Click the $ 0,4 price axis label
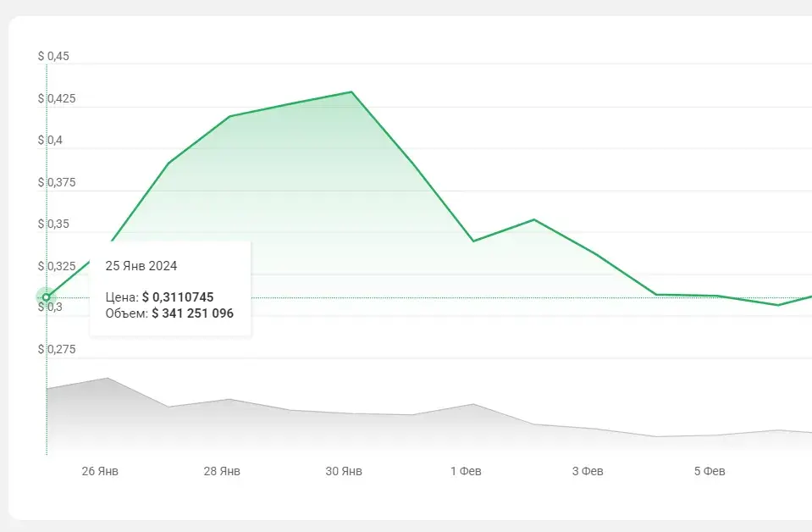Viewport: 812px width, 532px height. coord(50,141)
